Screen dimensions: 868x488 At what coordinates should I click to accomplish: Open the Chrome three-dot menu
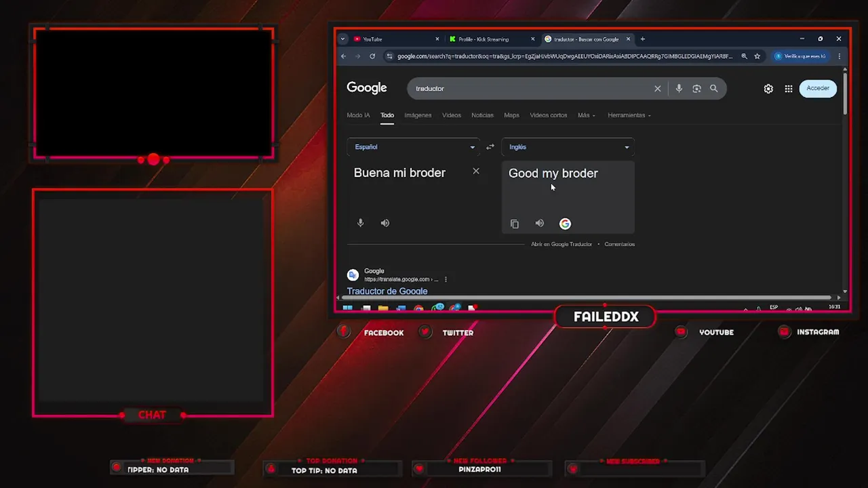pos(840,56)
